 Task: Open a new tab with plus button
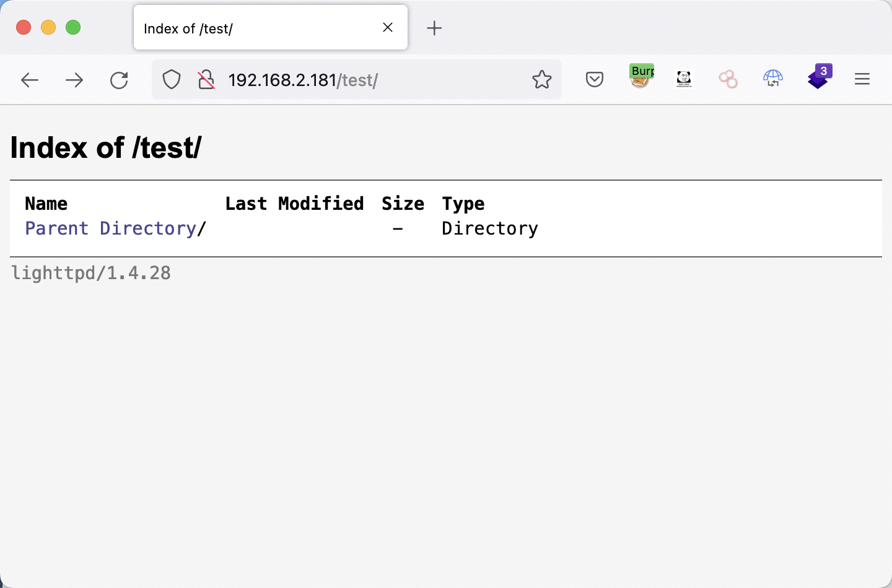[434, 28]
